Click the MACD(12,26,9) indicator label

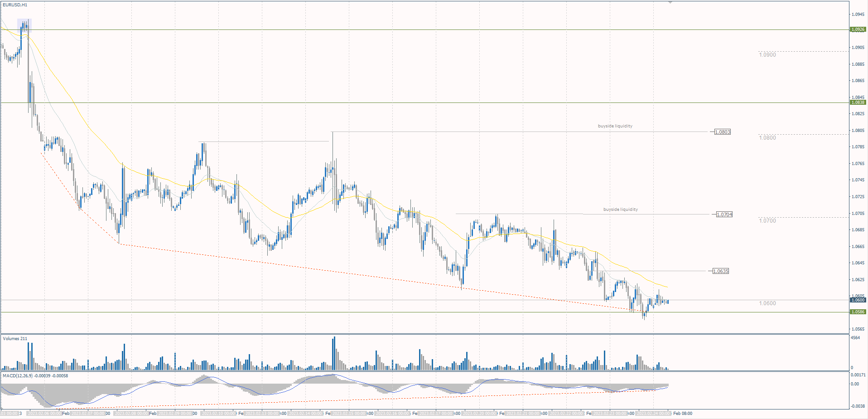35,376
